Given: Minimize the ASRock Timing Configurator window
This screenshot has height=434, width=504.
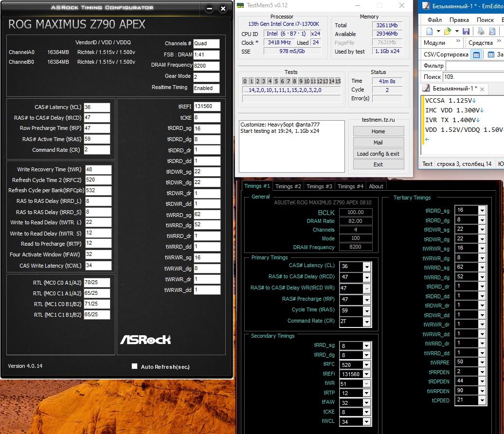Looking at the screenshot, I should [x=209, y=9].
